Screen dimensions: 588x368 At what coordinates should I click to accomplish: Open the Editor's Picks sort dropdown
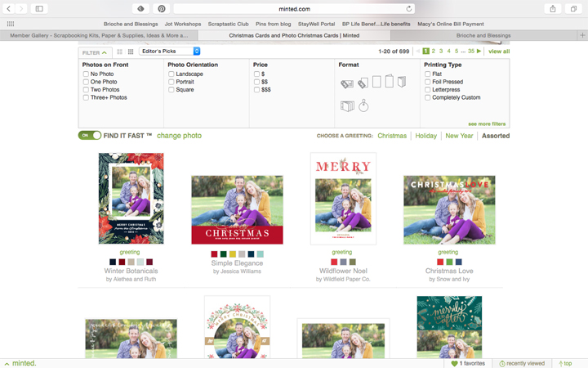pyautogui.click(x=170, y=51)
